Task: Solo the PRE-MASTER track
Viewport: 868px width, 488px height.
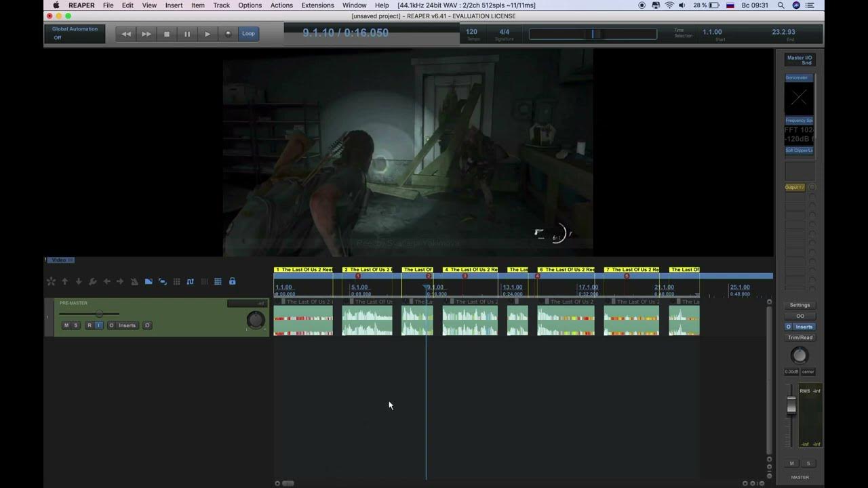Action: (75, 325)
